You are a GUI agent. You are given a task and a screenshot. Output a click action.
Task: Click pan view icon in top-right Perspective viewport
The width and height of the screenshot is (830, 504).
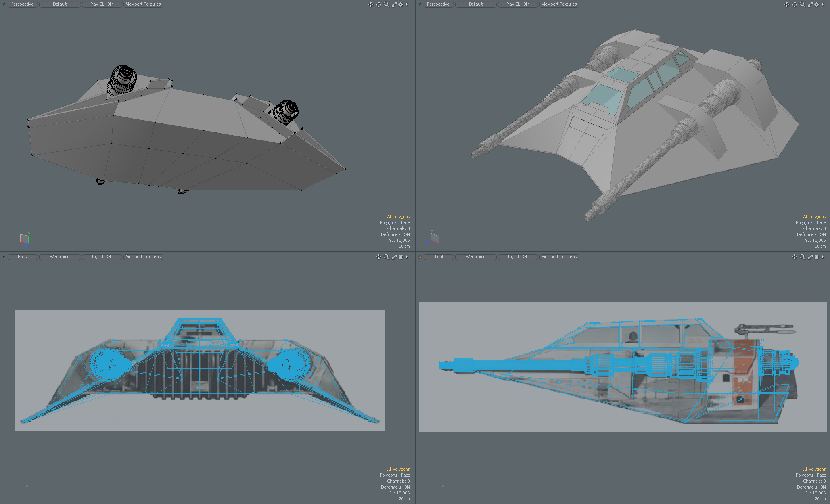coord(786,4)
